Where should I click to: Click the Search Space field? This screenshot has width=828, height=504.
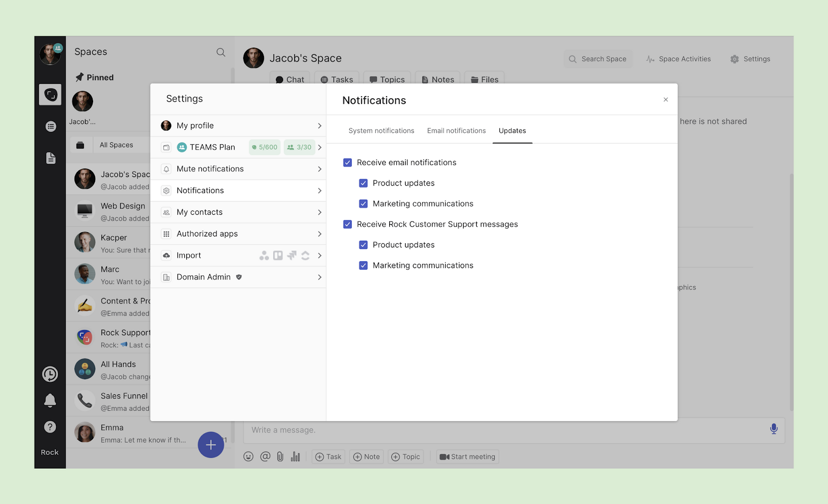click(x=598, y=59)
